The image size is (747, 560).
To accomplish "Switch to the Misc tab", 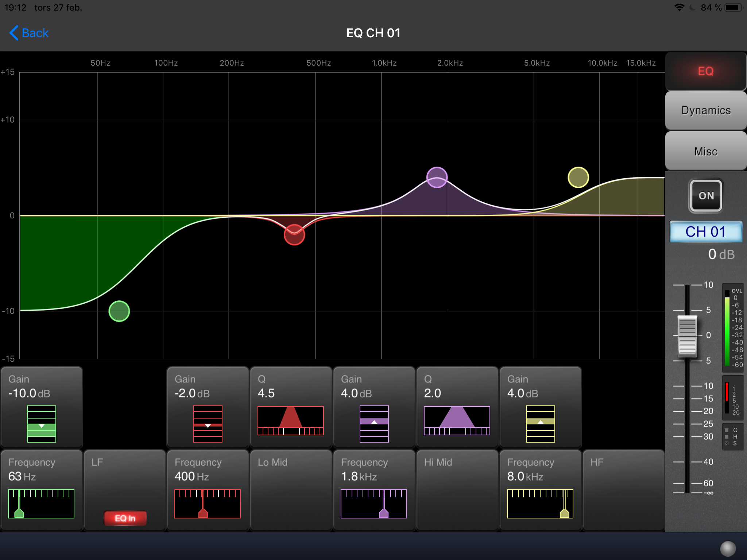I will pyautogui.click(x=706, y=151).
